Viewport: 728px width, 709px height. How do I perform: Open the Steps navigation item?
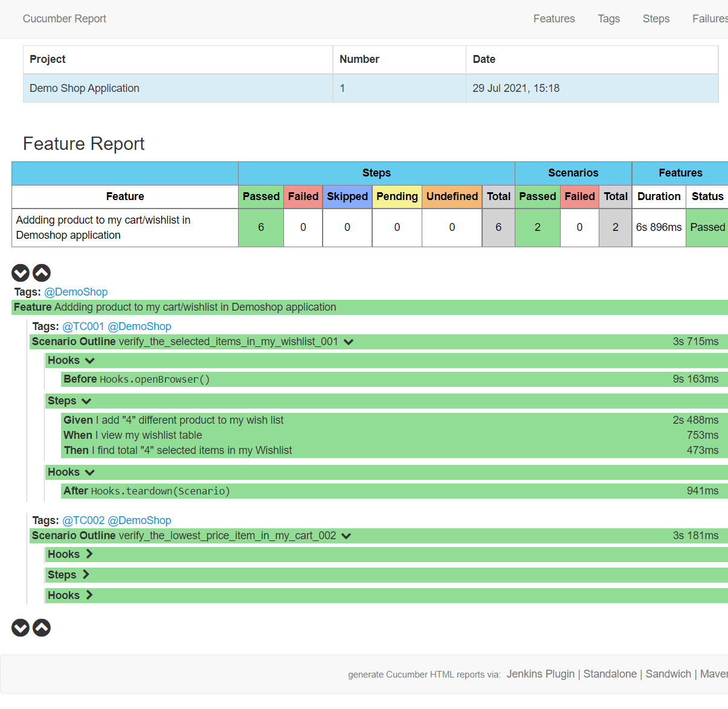(656, 19)
